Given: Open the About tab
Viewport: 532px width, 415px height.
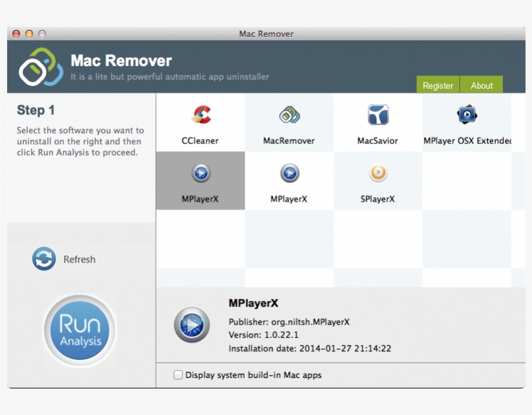Looking at the screenshot, I should [481, 84].
